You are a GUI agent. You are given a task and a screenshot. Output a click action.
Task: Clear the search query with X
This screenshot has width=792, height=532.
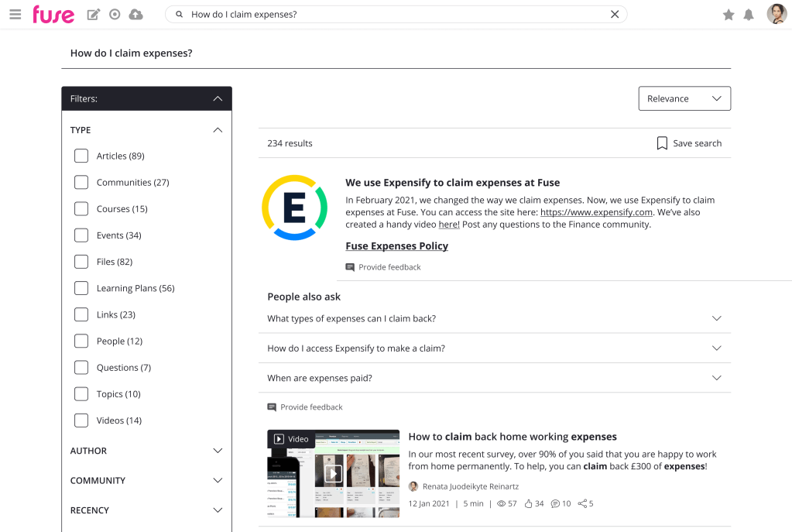[x=615, y=15]
